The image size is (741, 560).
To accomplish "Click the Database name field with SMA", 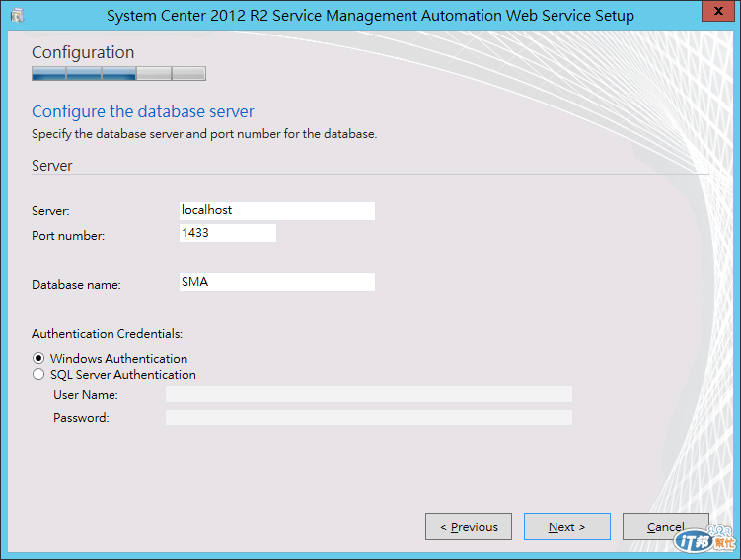I will pos(276,282).
